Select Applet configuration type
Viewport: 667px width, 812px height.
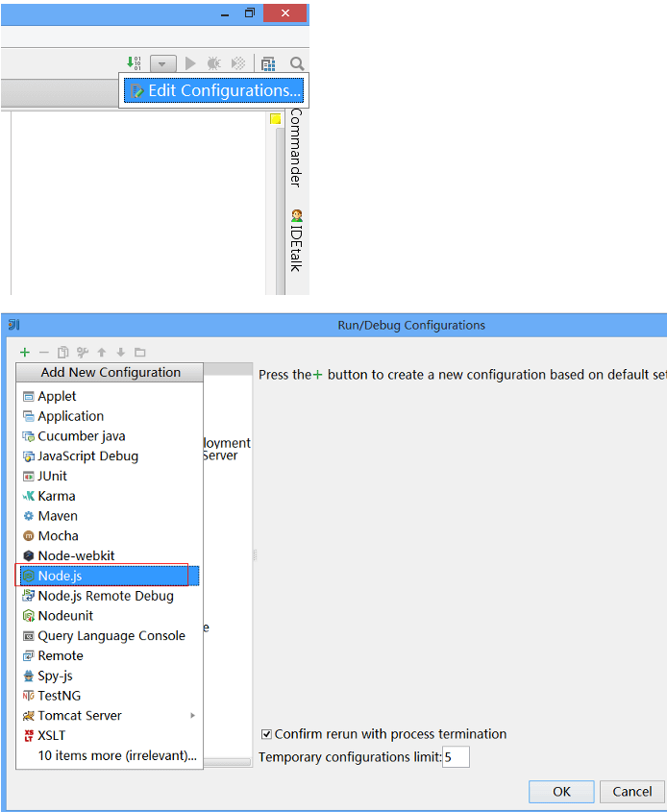click(x=110, y=396)
